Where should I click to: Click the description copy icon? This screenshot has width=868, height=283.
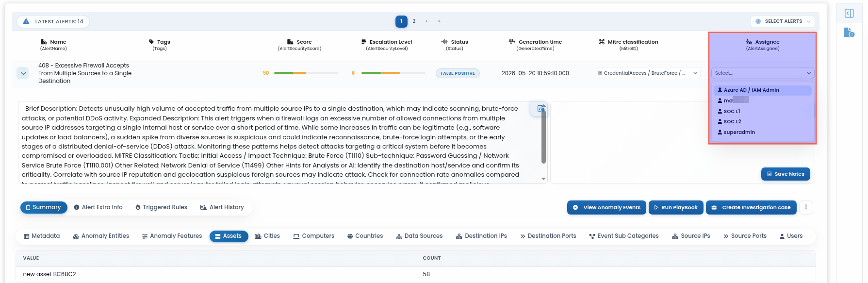pos(541,109)
